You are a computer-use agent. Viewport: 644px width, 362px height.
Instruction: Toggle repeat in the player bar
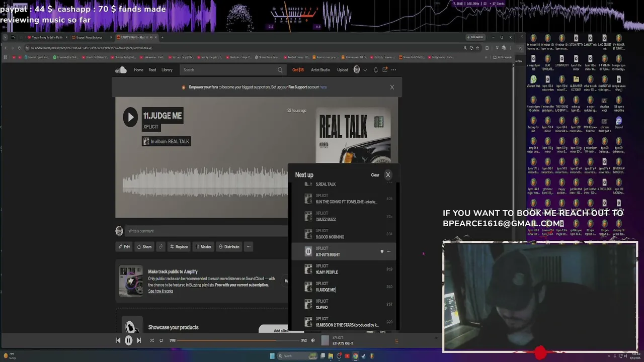pos(161,340)
